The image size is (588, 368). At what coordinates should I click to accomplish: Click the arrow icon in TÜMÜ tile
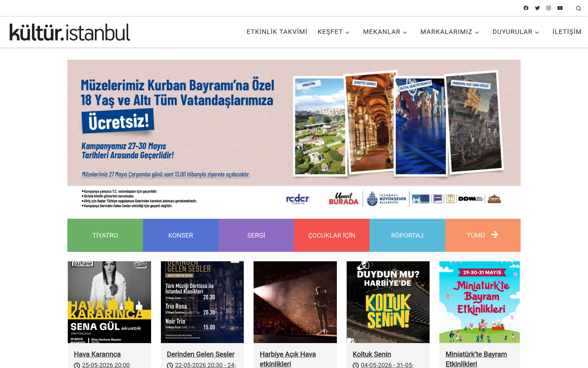(494, 235)
